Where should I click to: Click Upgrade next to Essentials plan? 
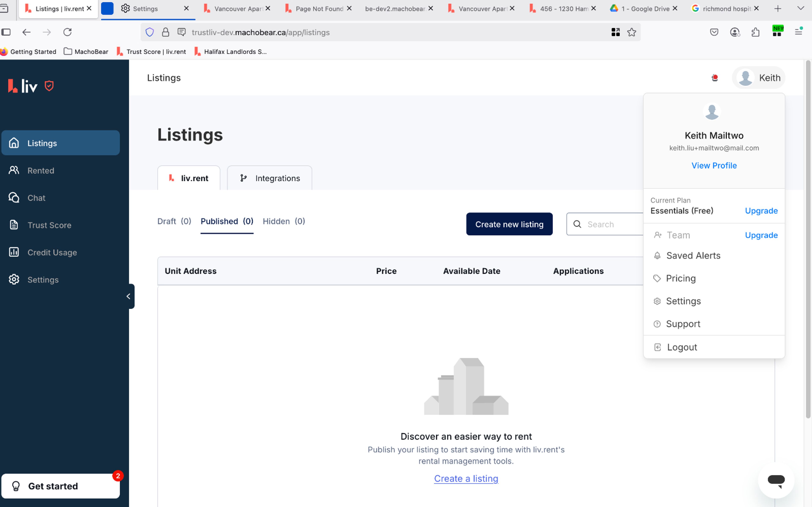[761, 211]
